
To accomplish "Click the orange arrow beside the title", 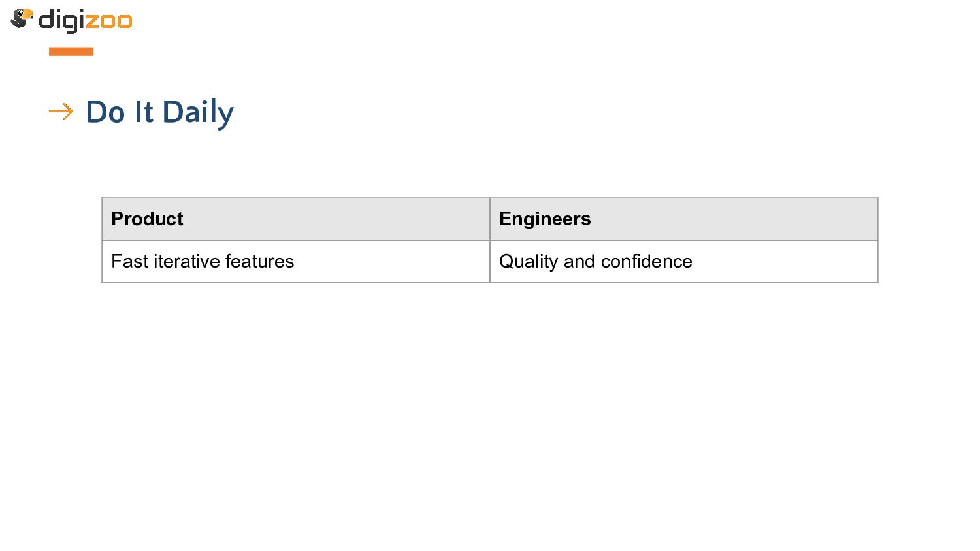I will coord(61,112).
